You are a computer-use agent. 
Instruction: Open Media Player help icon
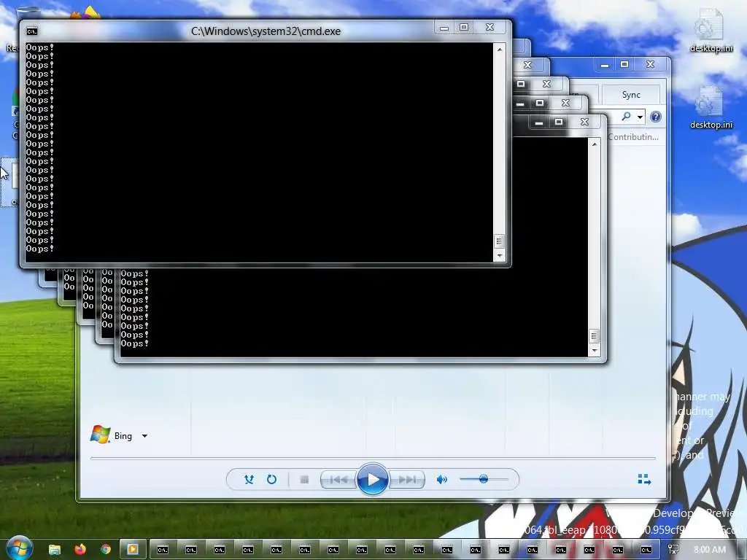coord(656,117)
